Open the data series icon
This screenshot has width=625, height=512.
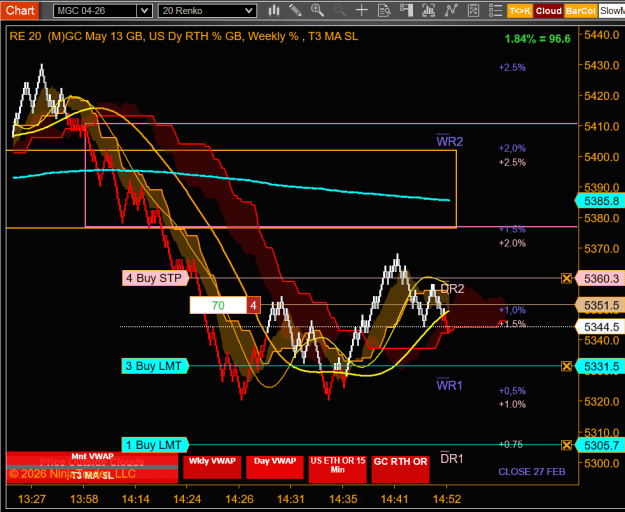click(x=428, y=11)
